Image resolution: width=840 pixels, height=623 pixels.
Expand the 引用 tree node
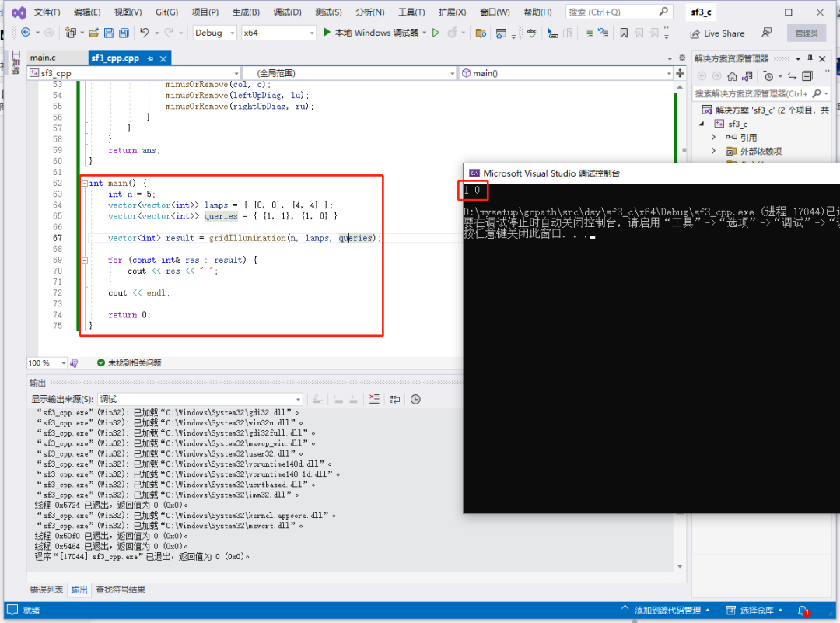[713, 137]
